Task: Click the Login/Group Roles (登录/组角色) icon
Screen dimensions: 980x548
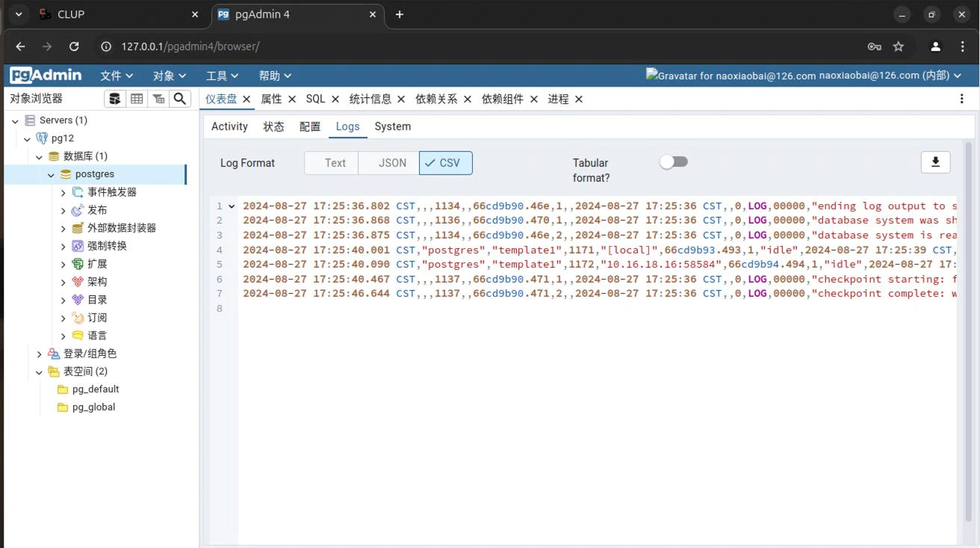Action: point(54,354)
